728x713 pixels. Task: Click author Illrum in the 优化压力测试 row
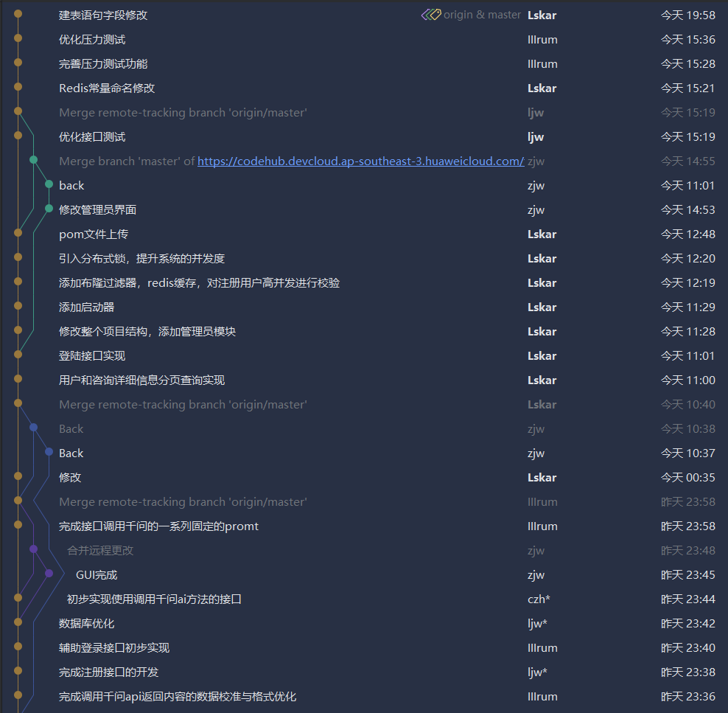click(542, 40)
